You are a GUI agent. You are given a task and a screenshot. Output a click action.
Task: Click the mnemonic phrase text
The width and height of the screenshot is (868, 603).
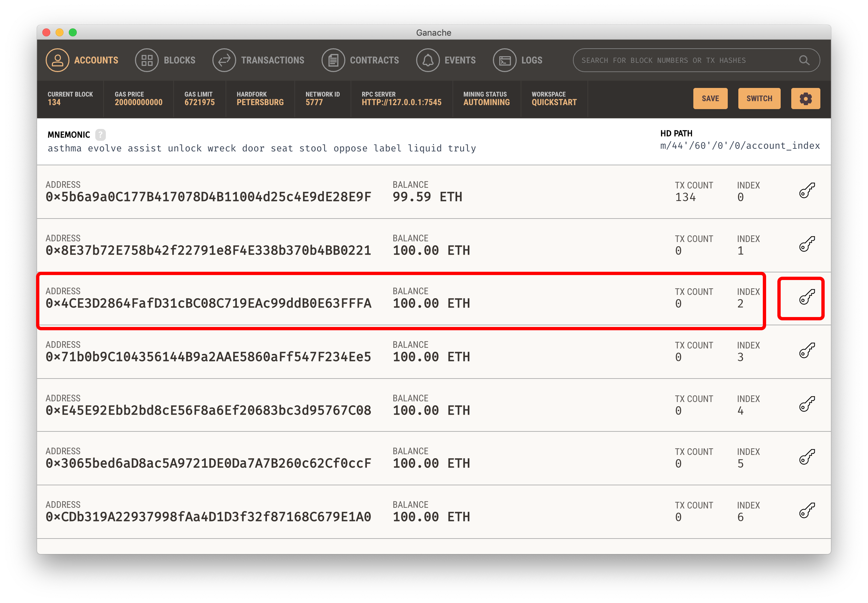(x=262, y=148)
